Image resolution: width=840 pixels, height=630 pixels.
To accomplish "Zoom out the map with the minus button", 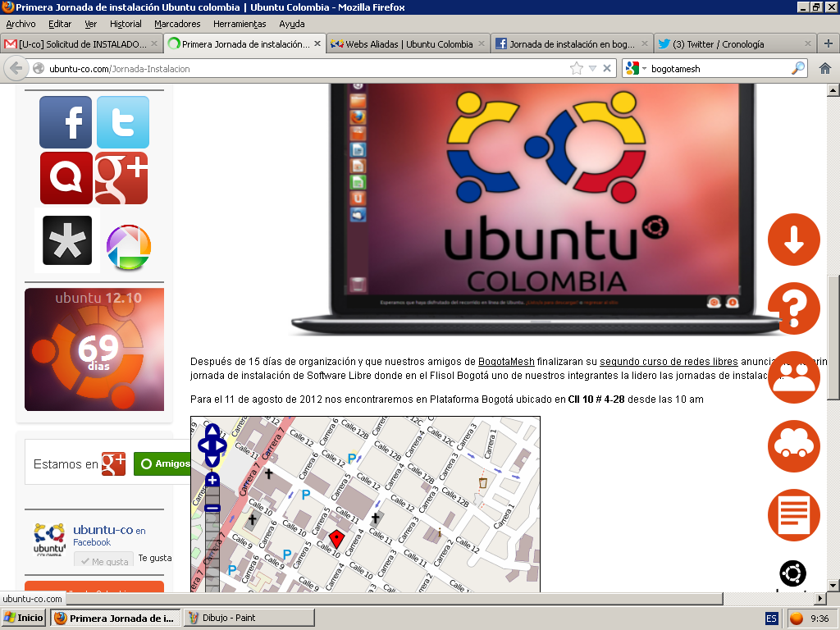I will click(212, 508).
